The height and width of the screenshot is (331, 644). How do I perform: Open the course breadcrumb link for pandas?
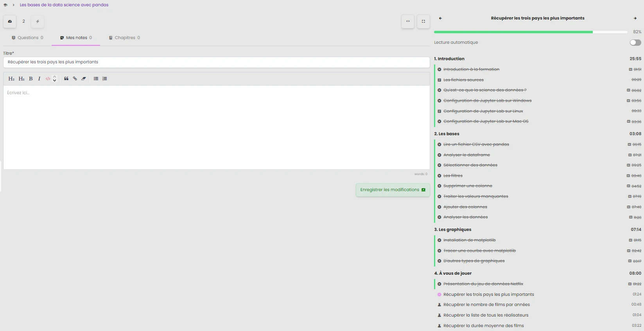64,5
